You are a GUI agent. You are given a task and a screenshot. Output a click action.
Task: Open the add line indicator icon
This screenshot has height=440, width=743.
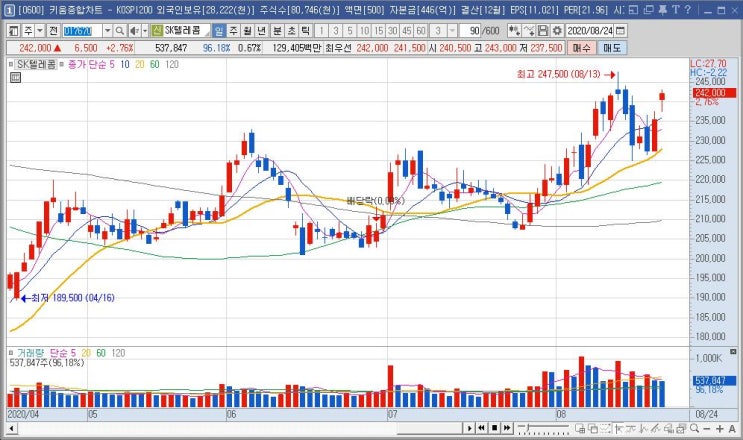529,31
